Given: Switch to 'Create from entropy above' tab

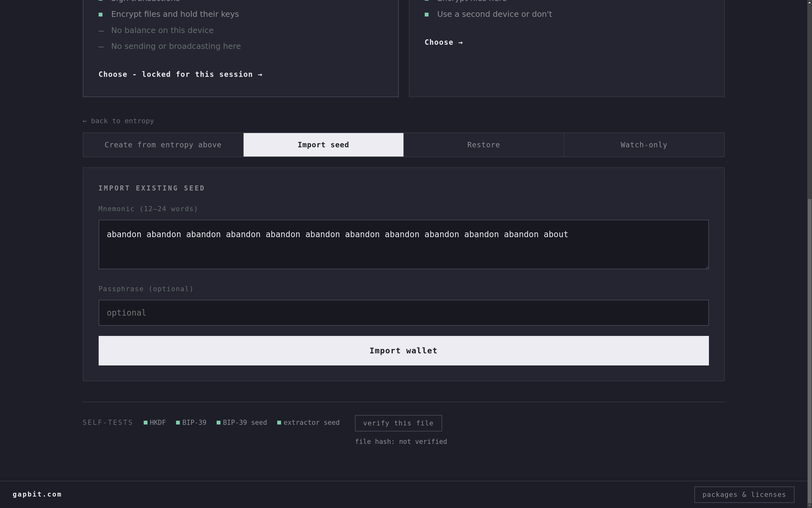Looking at the screenshot, I should [x=163, y=145].
